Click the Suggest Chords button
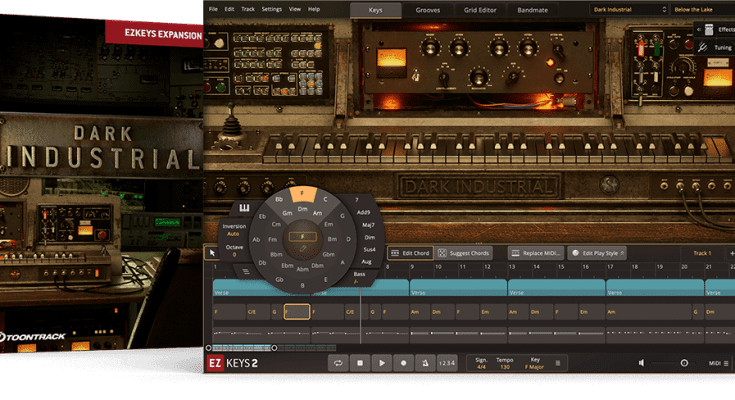This screenshot has width=735, height=400. pos(463,253)
